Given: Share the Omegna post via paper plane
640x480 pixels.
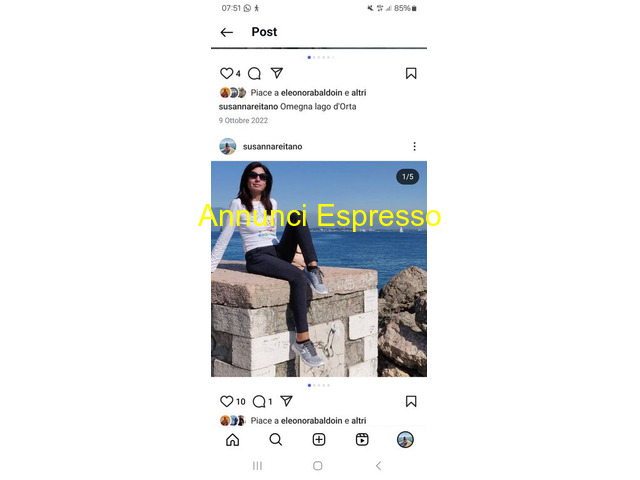Looking at the screenshot, I should 277,73.
